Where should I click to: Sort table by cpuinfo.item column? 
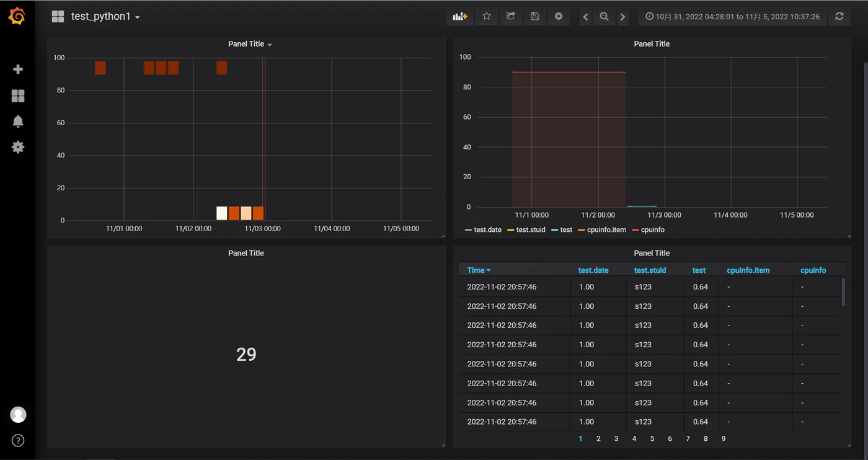tap(748, 270)
